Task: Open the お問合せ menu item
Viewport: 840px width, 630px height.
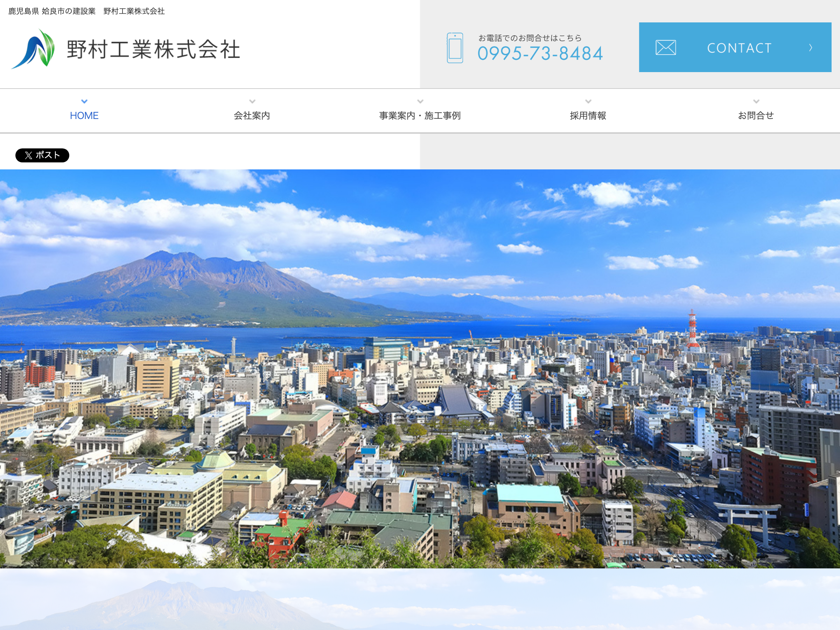Action: [x=756, y=115]
